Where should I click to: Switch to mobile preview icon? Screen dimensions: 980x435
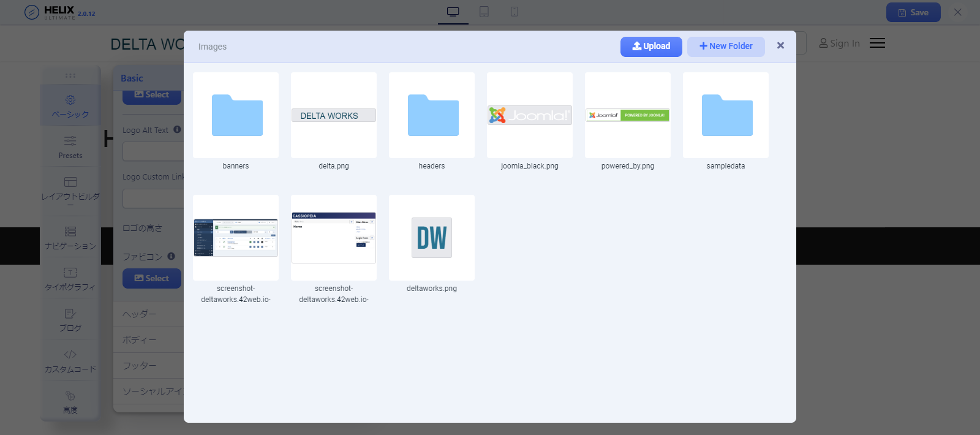pos(514,12)
